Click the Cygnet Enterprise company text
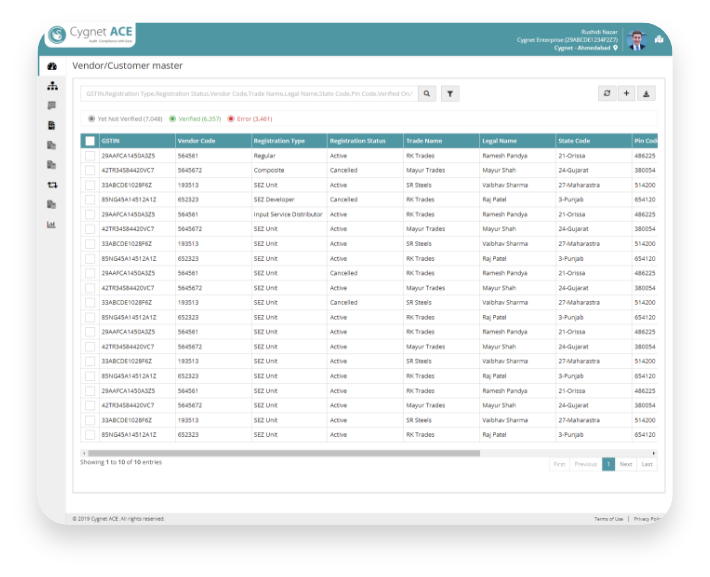Screen dimensions: 710x577 click(x=567, y=40)
